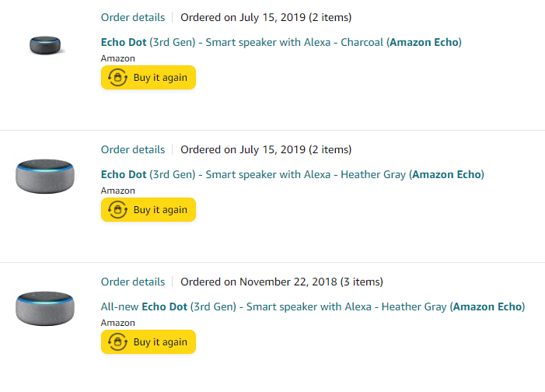
Task: Click the Amazon seller name under Charcoal Echo Dot
Action: pyautogui.click(x=118, y=58)
